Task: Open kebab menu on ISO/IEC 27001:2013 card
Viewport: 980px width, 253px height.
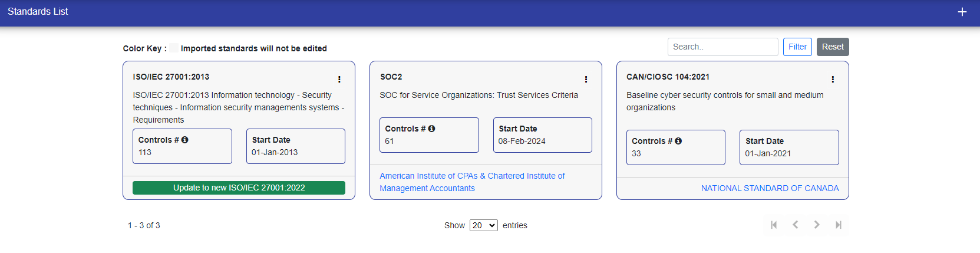Action: 339,79
